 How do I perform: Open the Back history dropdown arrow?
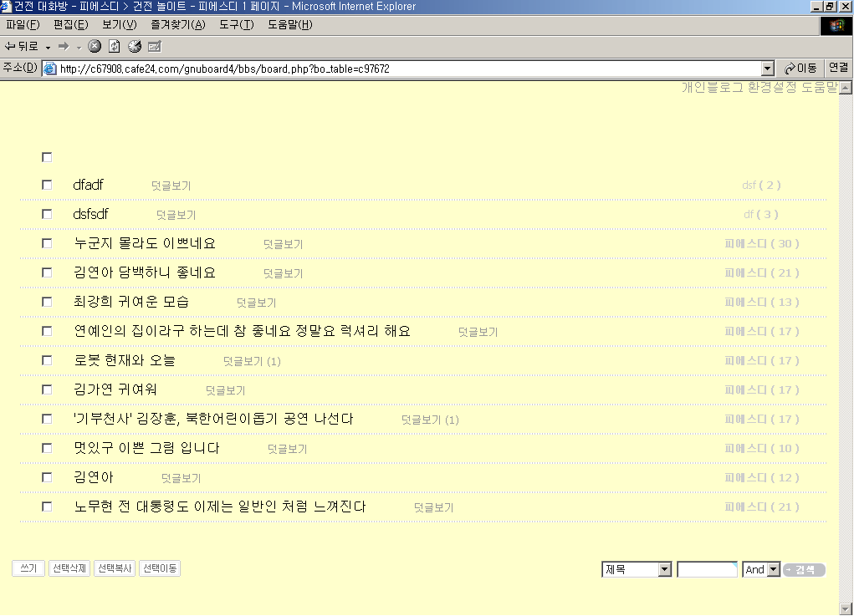pos(48,48)
